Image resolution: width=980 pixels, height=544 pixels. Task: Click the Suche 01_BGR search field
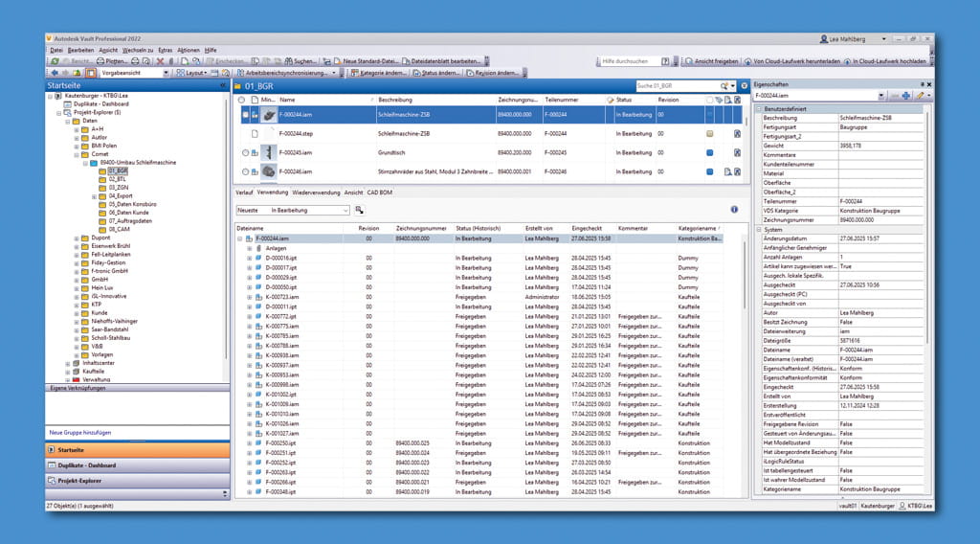tap(678, 85)
